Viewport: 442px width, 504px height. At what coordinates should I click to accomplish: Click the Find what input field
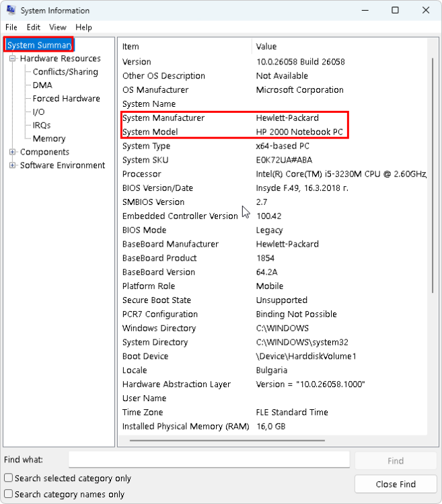pyautogui.click(x=209, y=460)
